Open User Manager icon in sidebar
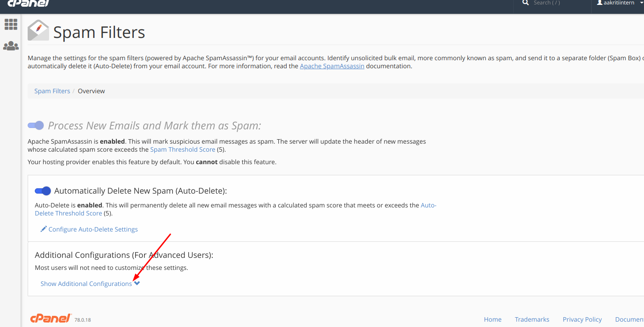Screen dimensions: 644x327 click(11, 46)
